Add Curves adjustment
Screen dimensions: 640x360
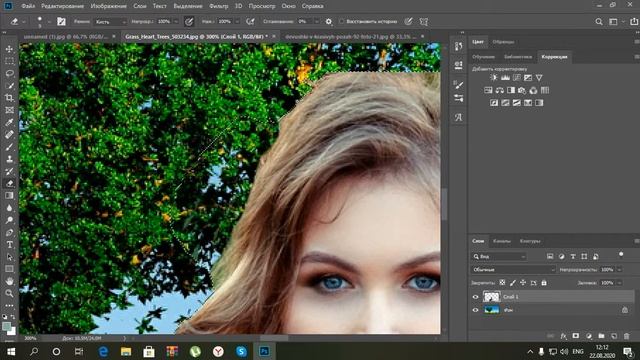coord(517,78)
